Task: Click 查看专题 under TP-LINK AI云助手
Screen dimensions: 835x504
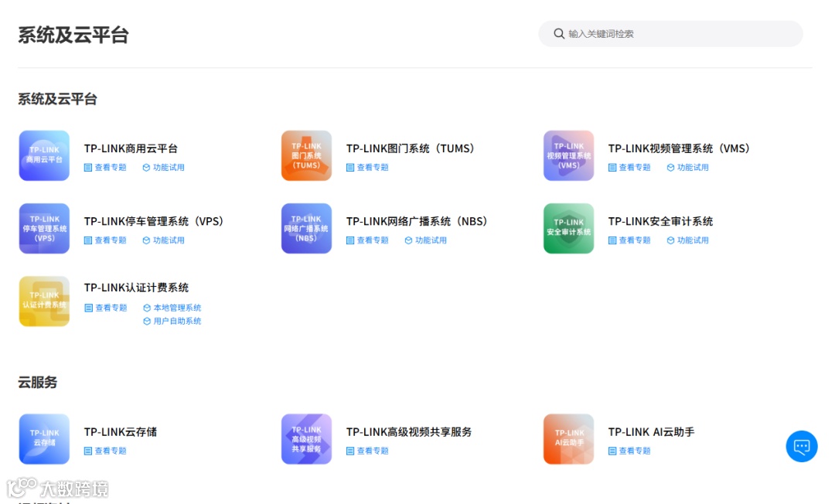Action: point(629,451)
